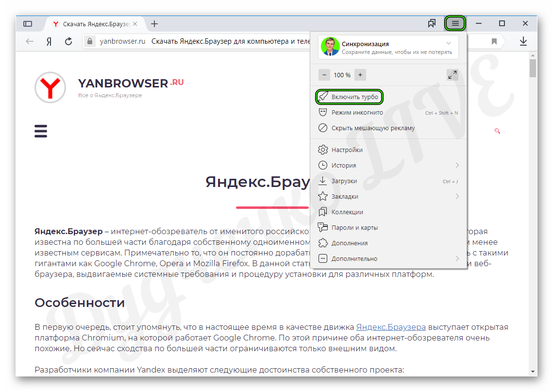This screenshot has width=553, height=392.
Task: Click the Особенности heading
Action: (x=80, y=303)
